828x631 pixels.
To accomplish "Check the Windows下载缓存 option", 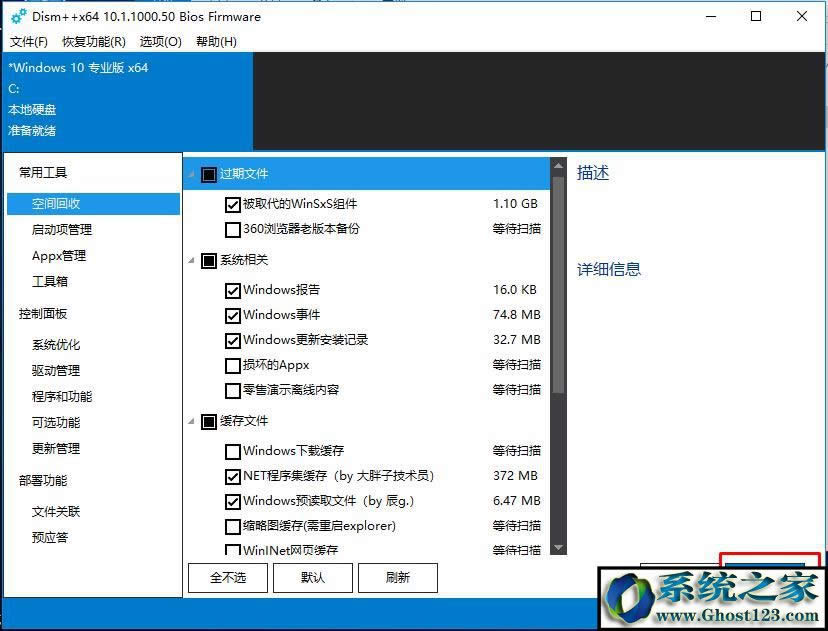I will [x=233, y=451].
